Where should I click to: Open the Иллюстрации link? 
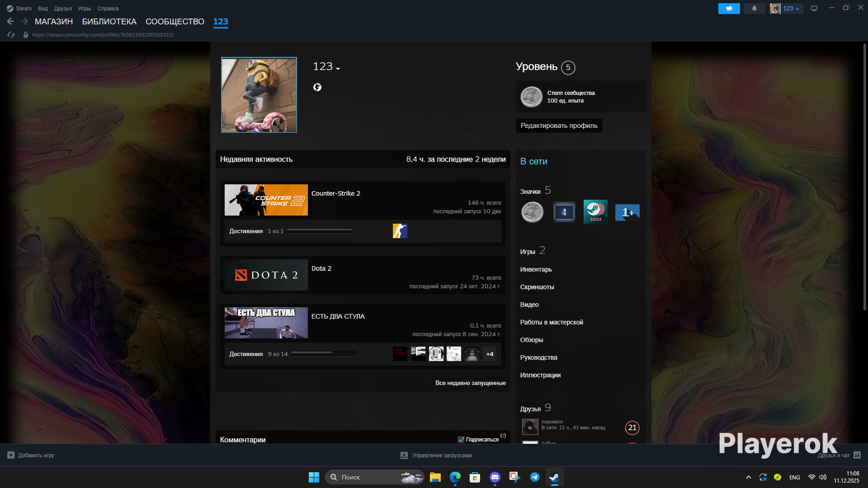(x=540, y=375)
